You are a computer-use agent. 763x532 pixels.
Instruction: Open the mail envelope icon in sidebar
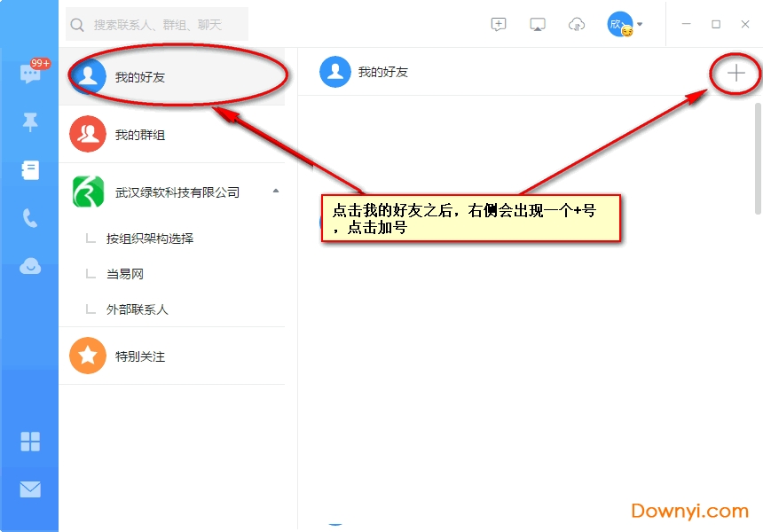pos(30,489)
